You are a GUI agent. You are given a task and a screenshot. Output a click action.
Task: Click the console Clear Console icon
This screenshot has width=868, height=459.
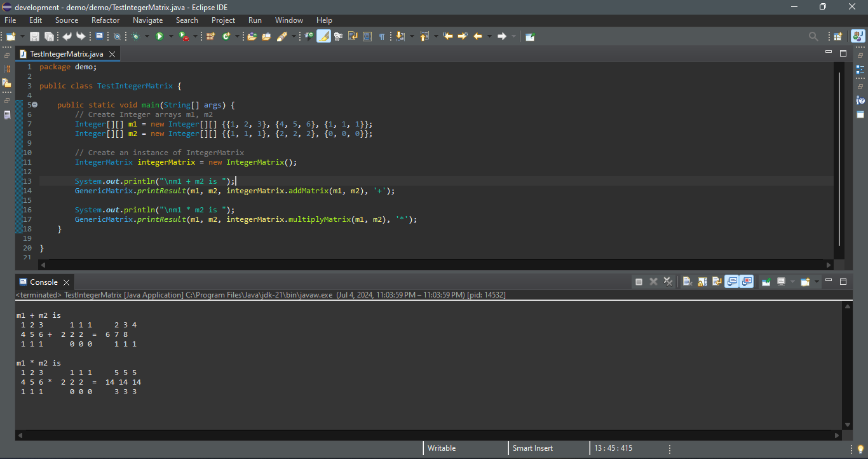point(687,282)
